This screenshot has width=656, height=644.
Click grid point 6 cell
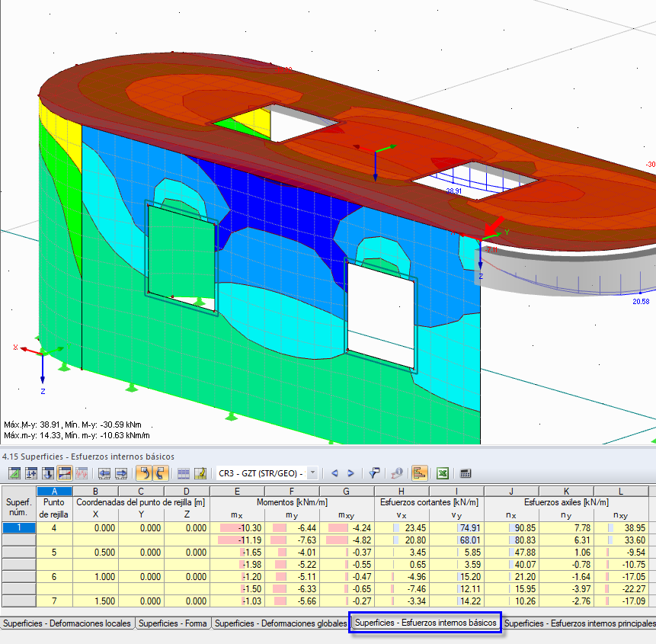point(54,576)
